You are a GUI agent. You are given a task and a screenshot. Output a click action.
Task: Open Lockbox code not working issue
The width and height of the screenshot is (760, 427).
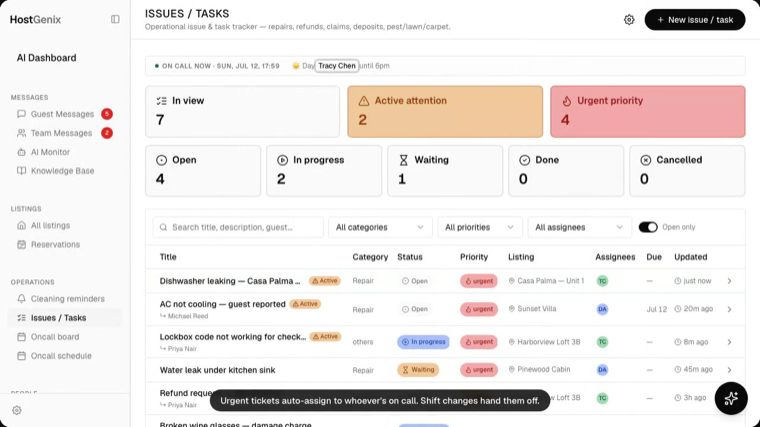[233, 337]
